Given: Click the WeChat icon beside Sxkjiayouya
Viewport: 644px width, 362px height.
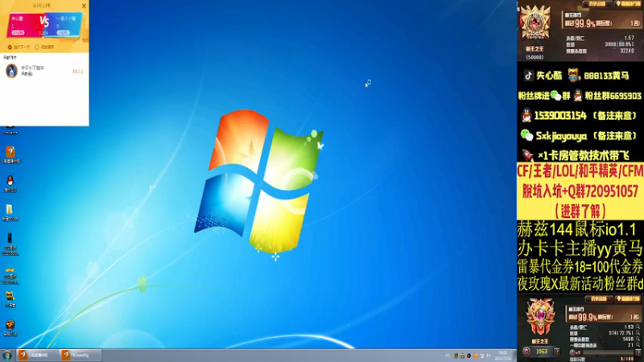Looking at the screenshot, I should [526, 135].
